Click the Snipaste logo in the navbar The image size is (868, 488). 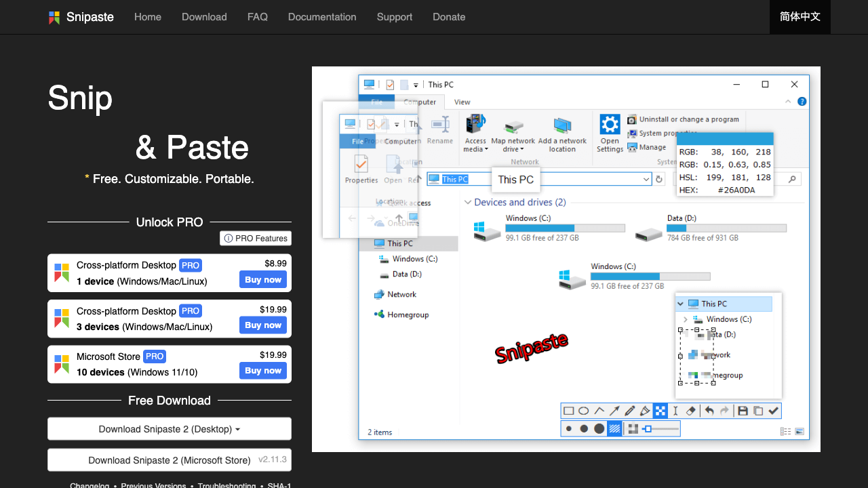[x=81, y=17]
